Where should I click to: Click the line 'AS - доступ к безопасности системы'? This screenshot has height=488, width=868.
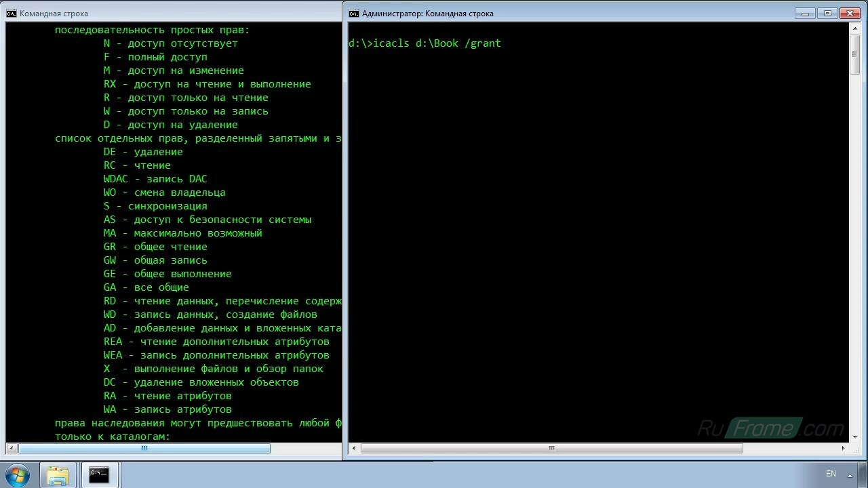208,220
